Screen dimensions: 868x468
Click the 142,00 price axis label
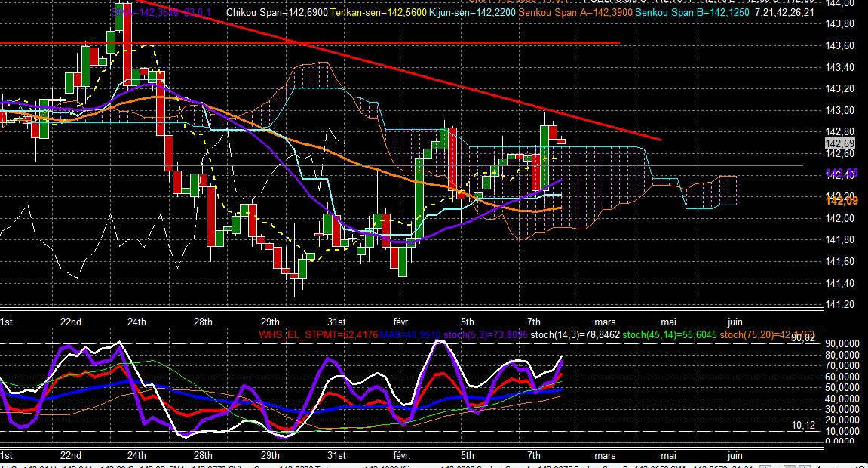click(839, 218)
